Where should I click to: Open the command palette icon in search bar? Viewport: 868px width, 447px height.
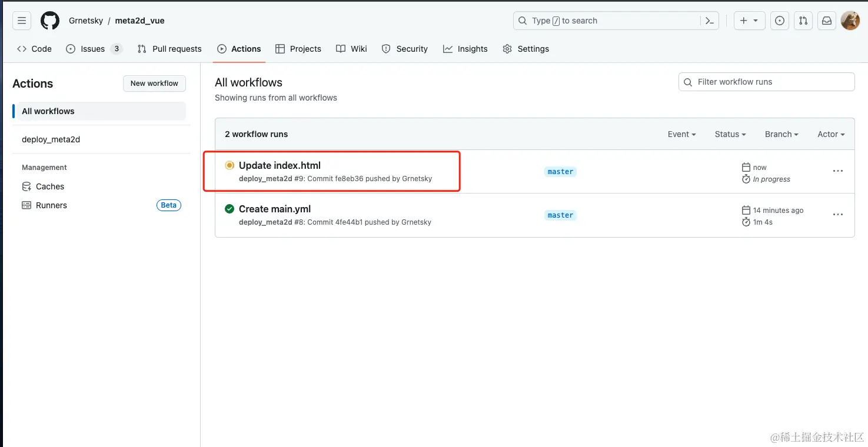(x=710, y=21)
